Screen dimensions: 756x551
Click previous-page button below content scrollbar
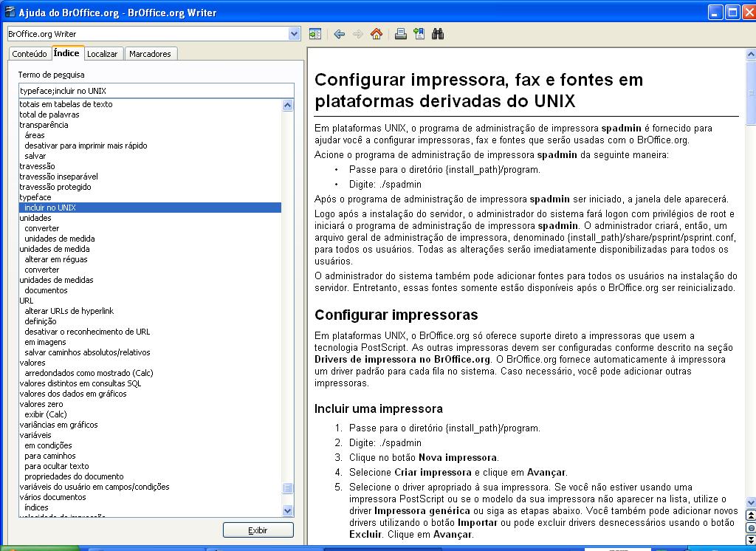(x=751, y=516)
